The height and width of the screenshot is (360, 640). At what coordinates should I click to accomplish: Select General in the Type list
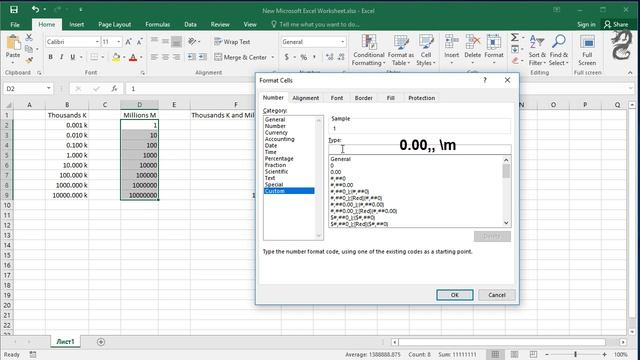point(340,159)
